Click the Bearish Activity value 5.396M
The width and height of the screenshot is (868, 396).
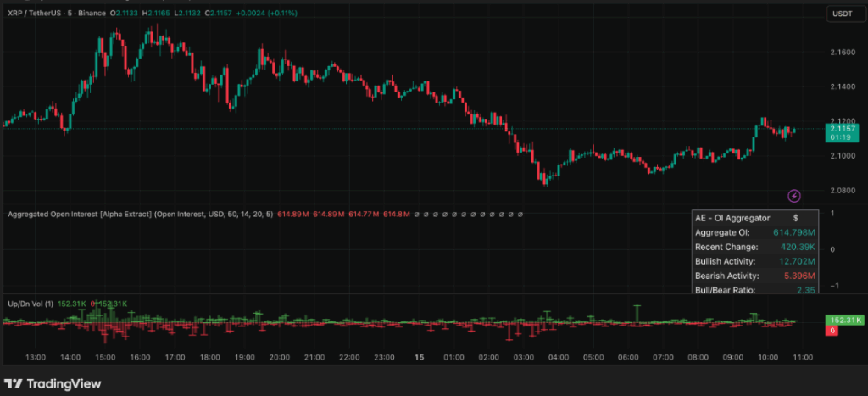click(799, 276)
